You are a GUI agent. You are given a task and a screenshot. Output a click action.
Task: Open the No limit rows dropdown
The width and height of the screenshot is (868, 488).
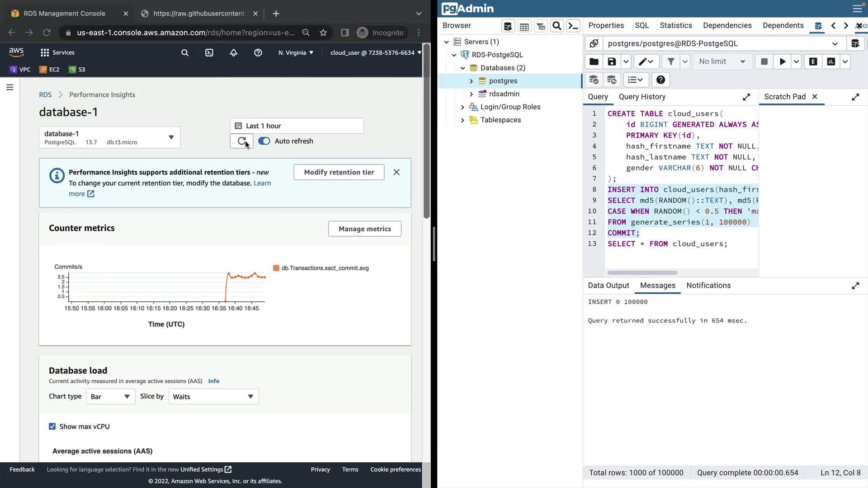click(722, 62)
